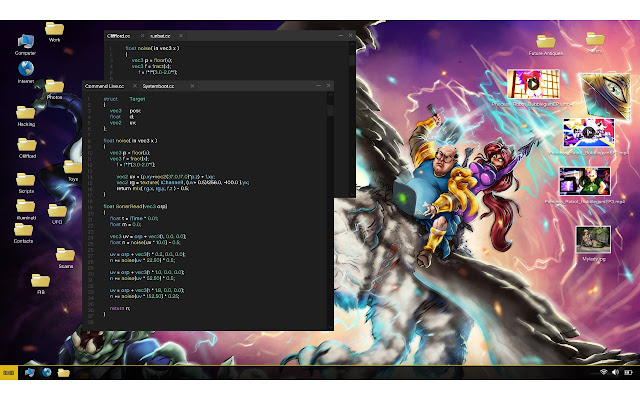The image size is (640, 400).
Task: Open the Illuminati folder
Action: (x=26, y=206)
